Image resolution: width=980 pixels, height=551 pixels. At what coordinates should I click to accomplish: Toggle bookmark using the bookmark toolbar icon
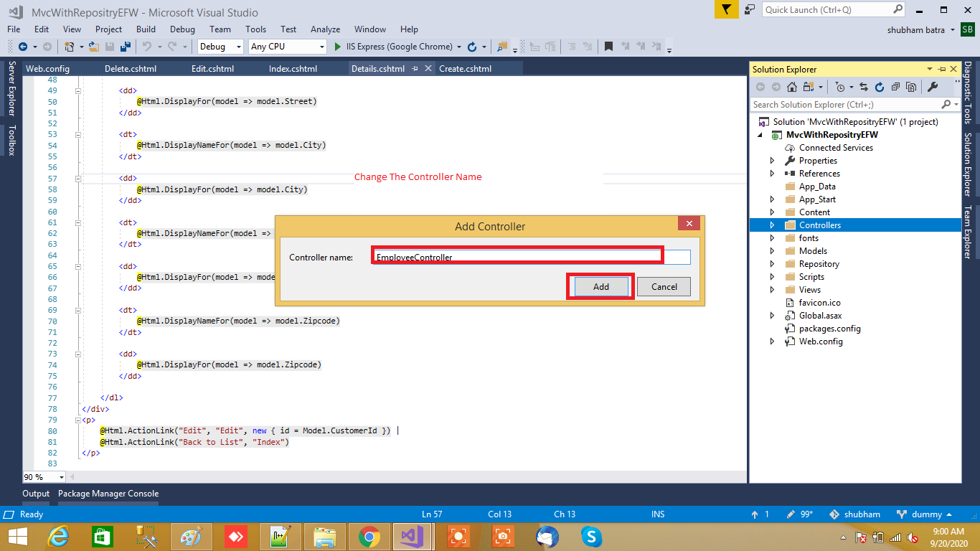[608, 47]
